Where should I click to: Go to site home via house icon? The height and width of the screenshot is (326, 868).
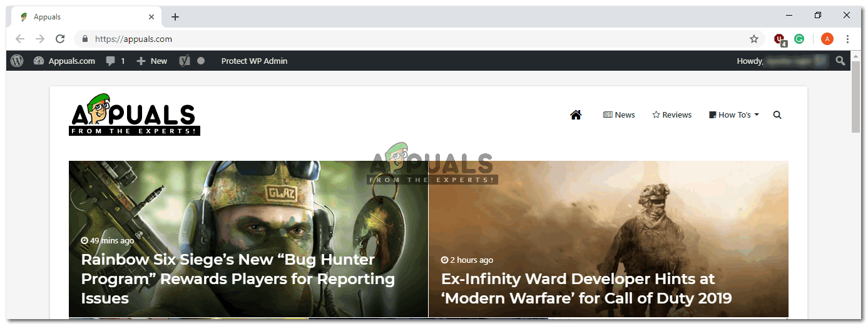click(576, 115)
